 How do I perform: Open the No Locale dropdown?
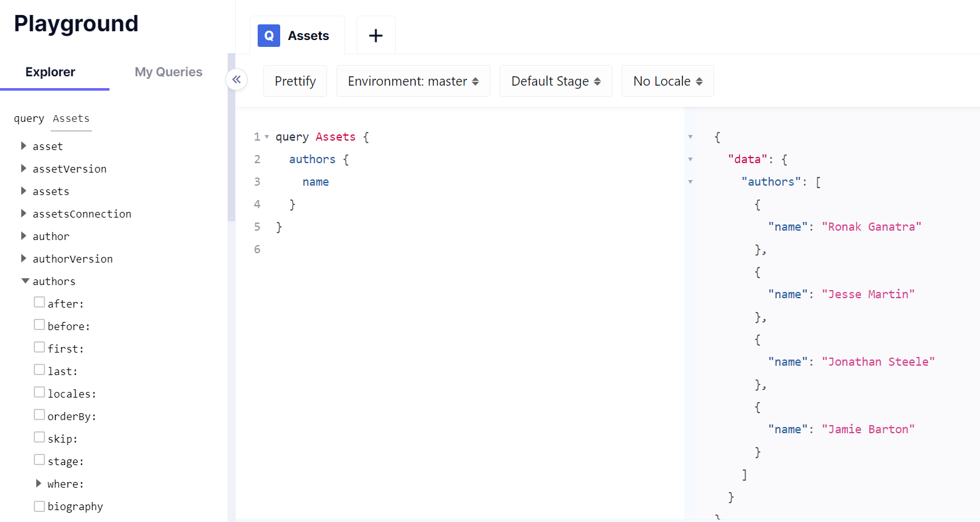(667, 81)
